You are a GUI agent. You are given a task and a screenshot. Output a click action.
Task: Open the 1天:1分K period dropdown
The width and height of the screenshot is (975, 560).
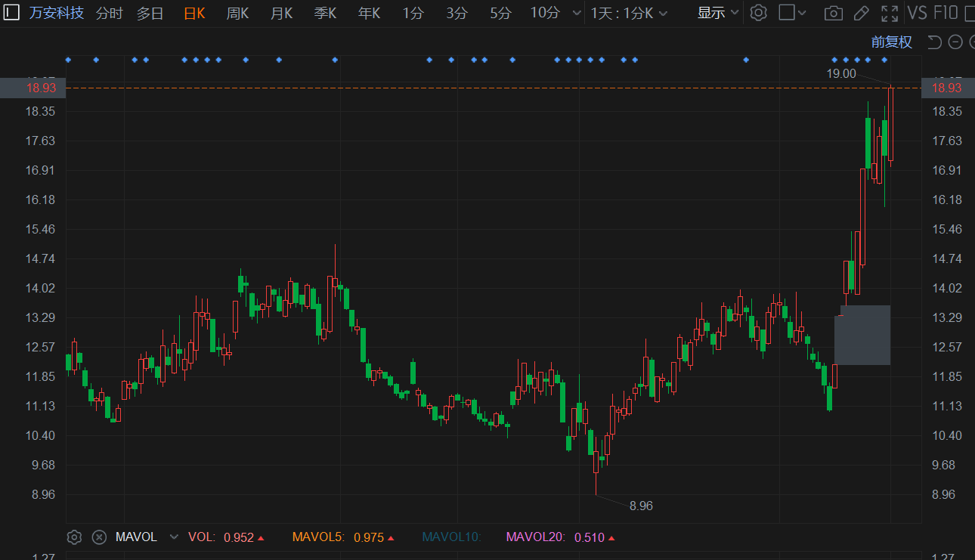629,13
